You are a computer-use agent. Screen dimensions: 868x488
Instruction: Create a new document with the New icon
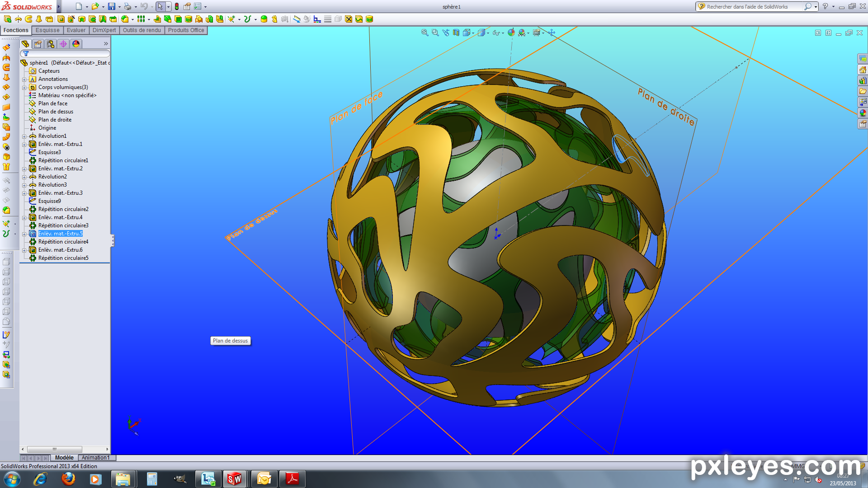click(x=79, y=6)
